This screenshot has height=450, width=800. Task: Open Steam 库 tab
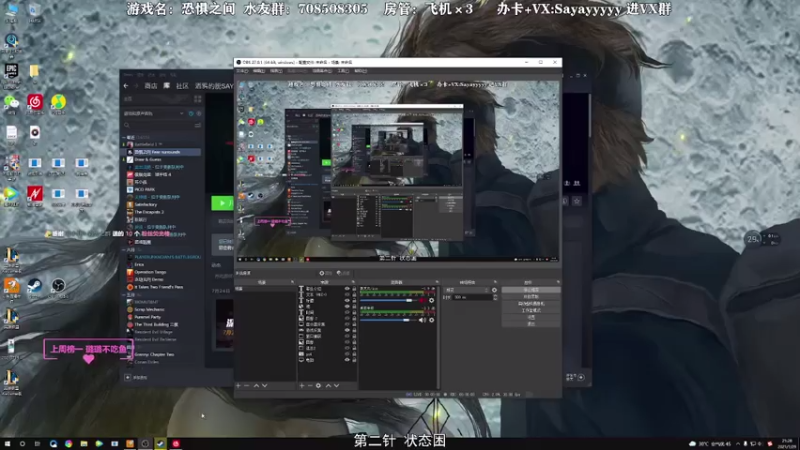166,86
